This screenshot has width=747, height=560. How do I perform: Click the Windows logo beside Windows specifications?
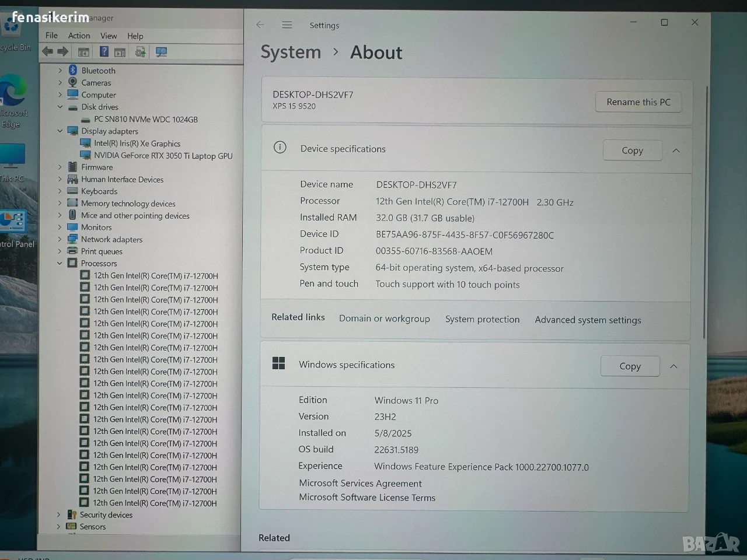click(x=279, y=363)
